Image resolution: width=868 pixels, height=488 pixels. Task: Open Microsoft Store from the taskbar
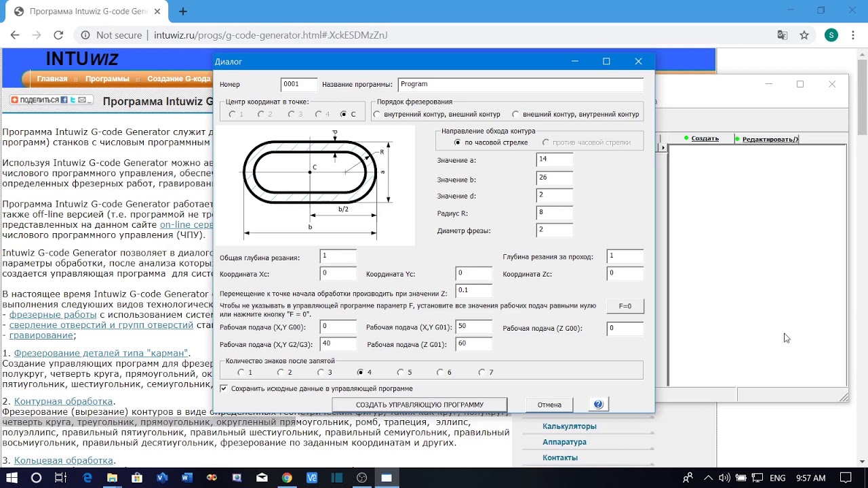click(137, 477)
